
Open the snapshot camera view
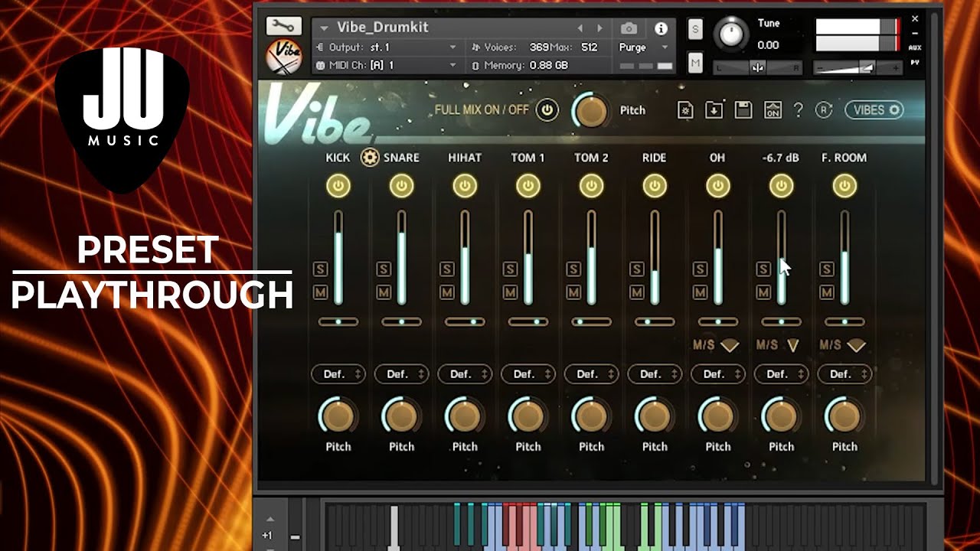pyautogui.click(x=629, y=28)
